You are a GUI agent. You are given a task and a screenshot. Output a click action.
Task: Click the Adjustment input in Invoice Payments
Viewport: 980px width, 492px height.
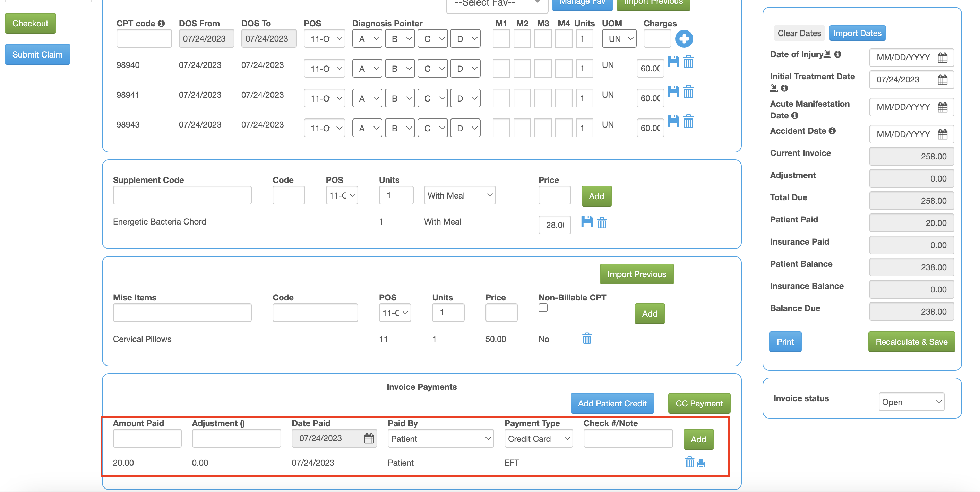pos(236,439)
